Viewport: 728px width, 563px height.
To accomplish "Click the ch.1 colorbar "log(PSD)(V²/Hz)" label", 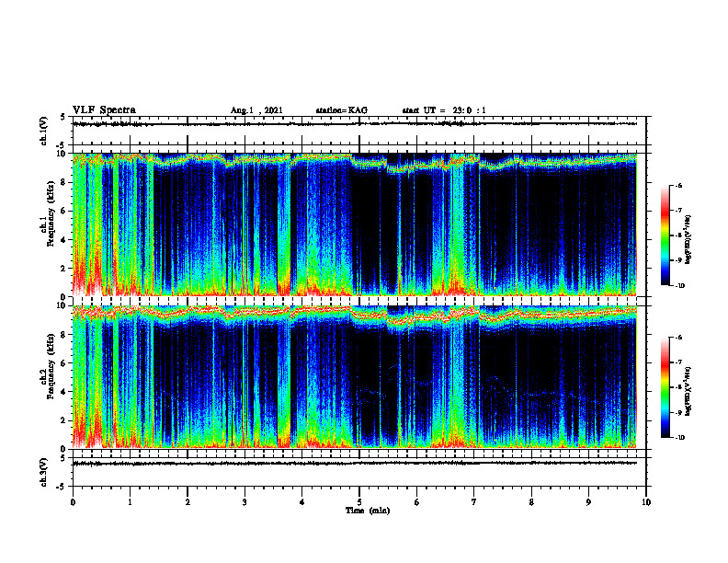I will tap(688, 239).
